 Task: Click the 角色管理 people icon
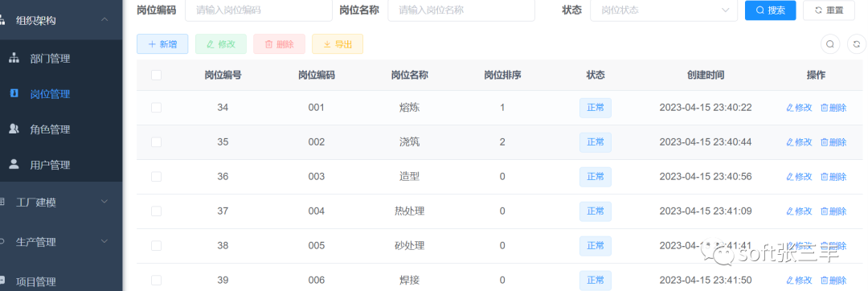point(14,129)
